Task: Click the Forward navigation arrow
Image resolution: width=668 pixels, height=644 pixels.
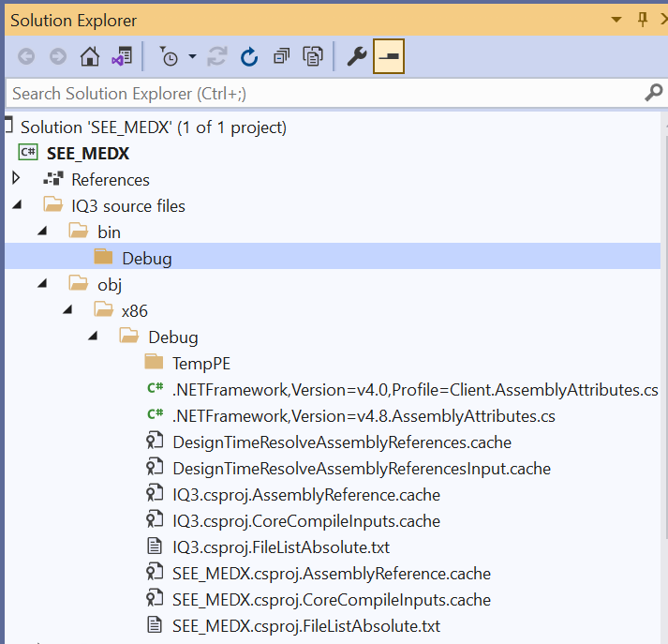Action: [58, 56]
